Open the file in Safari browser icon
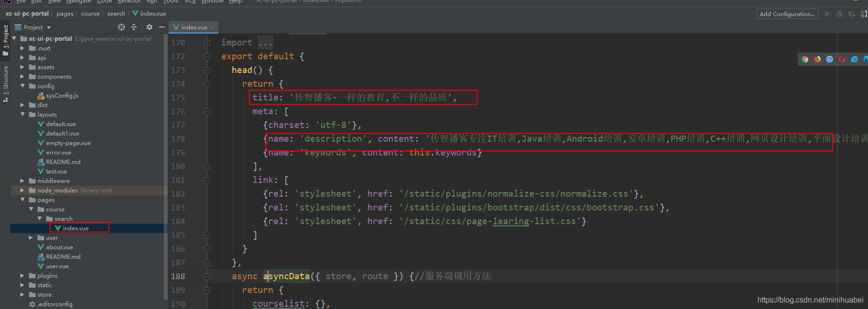The height and width of the screenshot is (309, 868). (830, 59)
